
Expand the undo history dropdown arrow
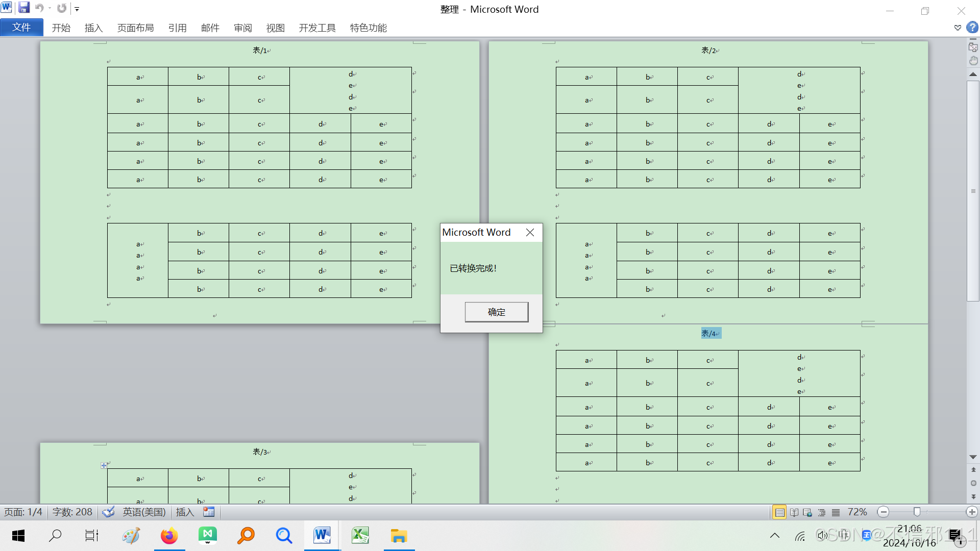50,9
